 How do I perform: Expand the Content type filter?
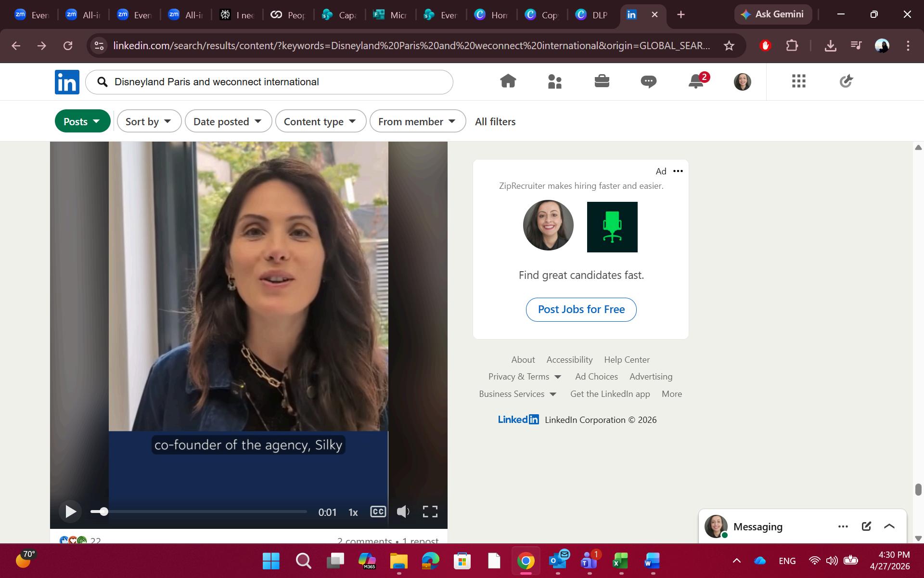pos(321,121)
